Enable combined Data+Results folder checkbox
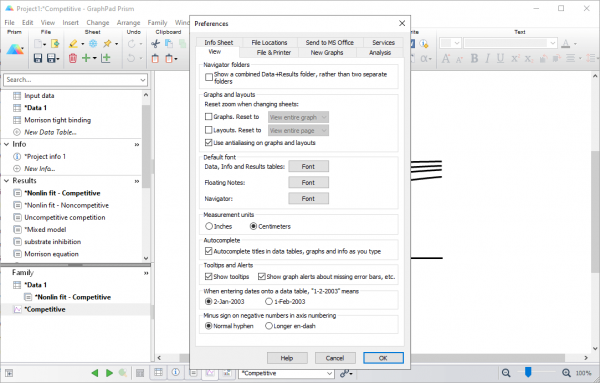Image resolution: width=600 pixels, height=383 pixels. pos(209,77)
